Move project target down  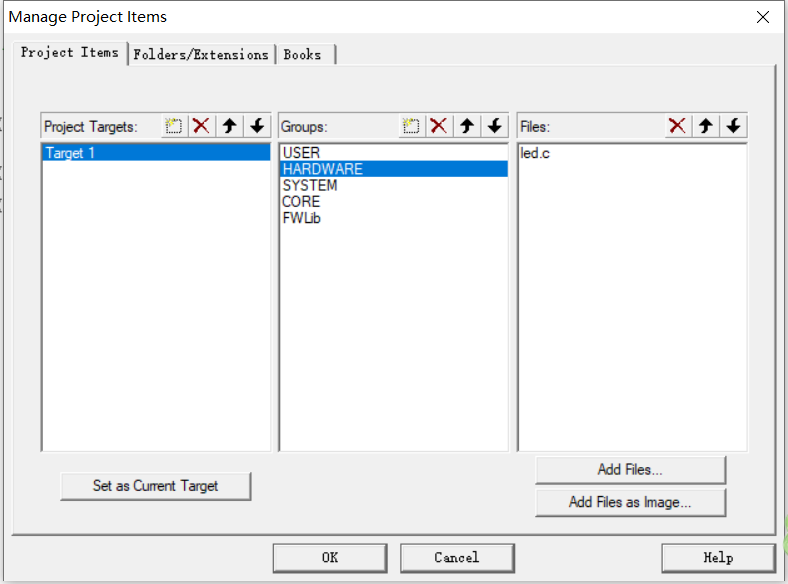pyautogui.click(x=257, y=126)
